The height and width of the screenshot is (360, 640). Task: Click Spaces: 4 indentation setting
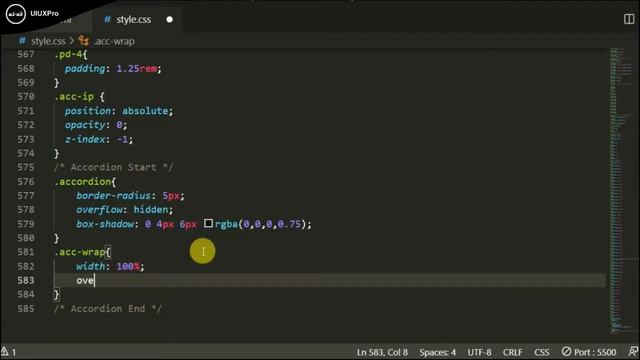[437, 352]
